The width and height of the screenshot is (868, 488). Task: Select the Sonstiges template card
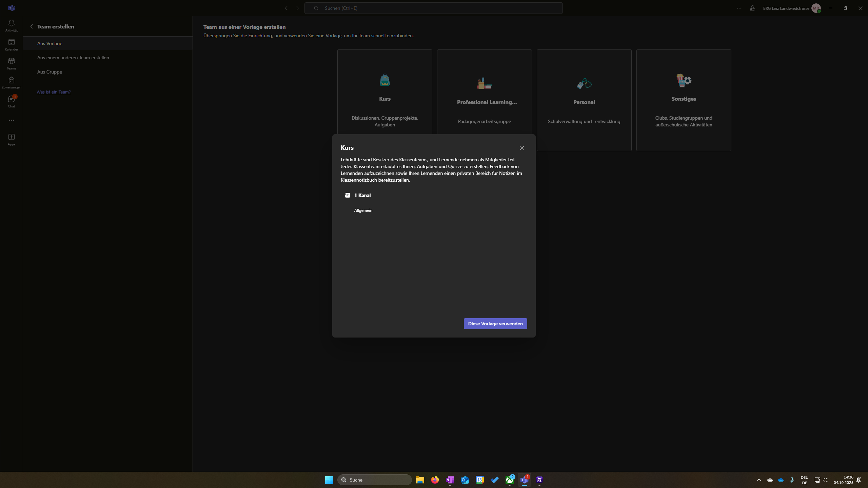coord(684,100)
